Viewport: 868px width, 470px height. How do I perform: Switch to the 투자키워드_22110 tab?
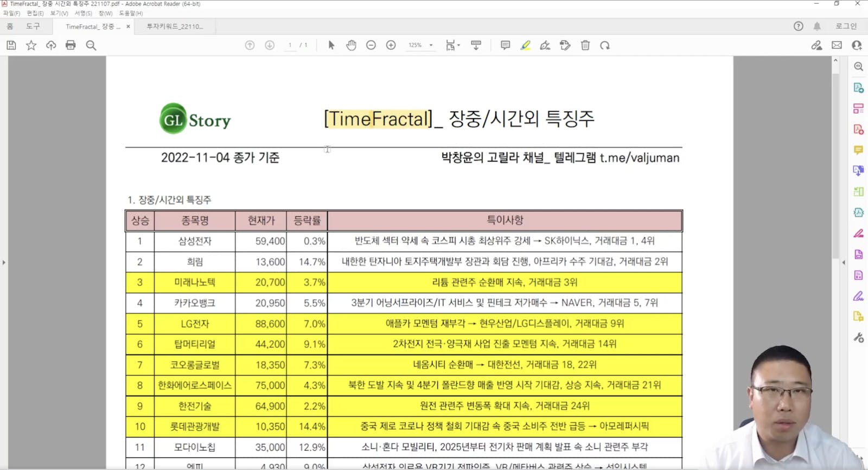tap(175, 26)
